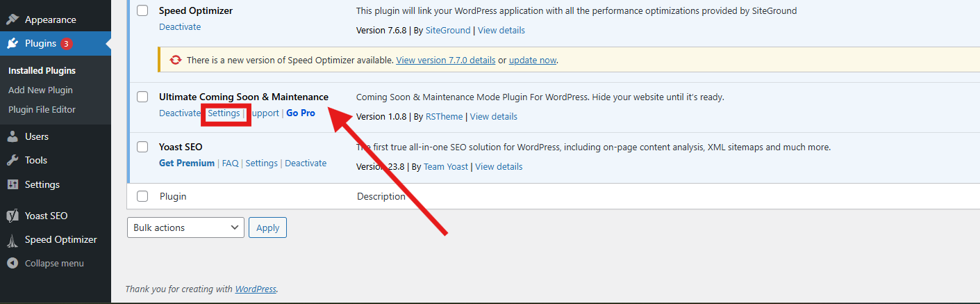The height and width of the screenshot is (304, 980).
Task: Click Yoast SEO plugin title in table
Action: (181, 147)
